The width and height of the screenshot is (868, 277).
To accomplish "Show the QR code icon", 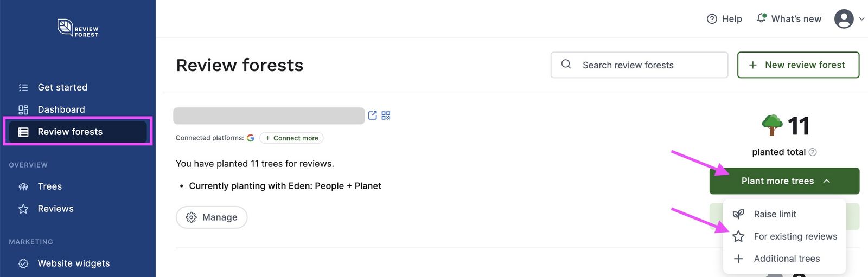I will [386, 115].
